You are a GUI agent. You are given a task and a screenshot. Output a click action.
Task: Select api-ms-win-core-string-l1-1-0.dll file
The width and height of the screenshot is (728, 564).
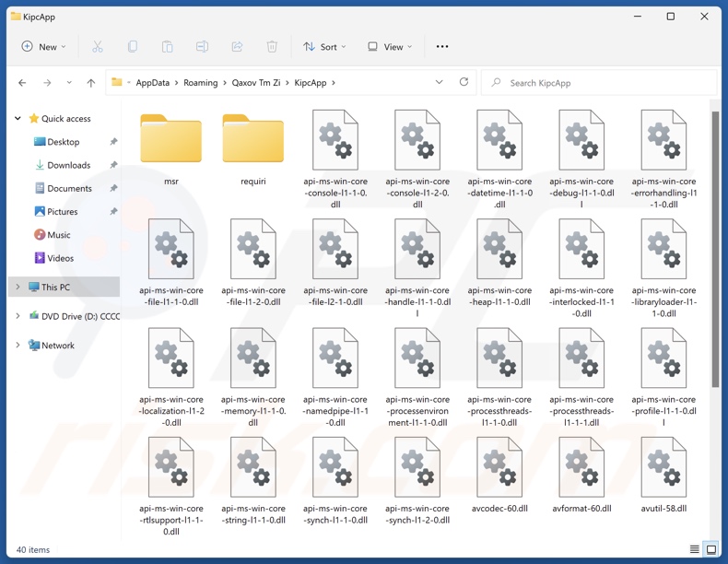pos(253,481)
